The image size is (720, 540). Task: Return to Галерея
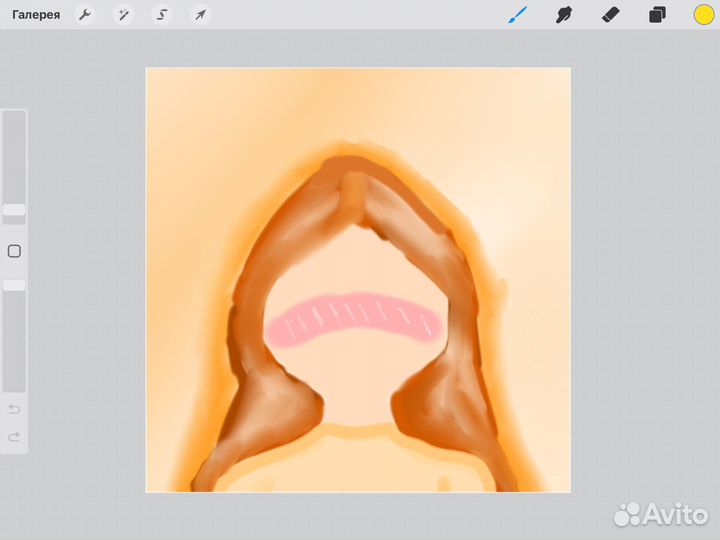[x=36, y=15]
